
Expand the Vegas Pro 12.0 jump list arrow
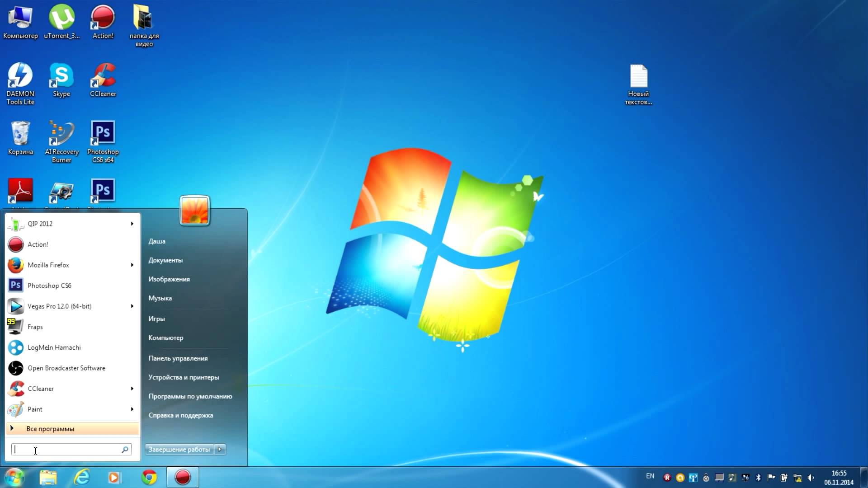point(132,306)
